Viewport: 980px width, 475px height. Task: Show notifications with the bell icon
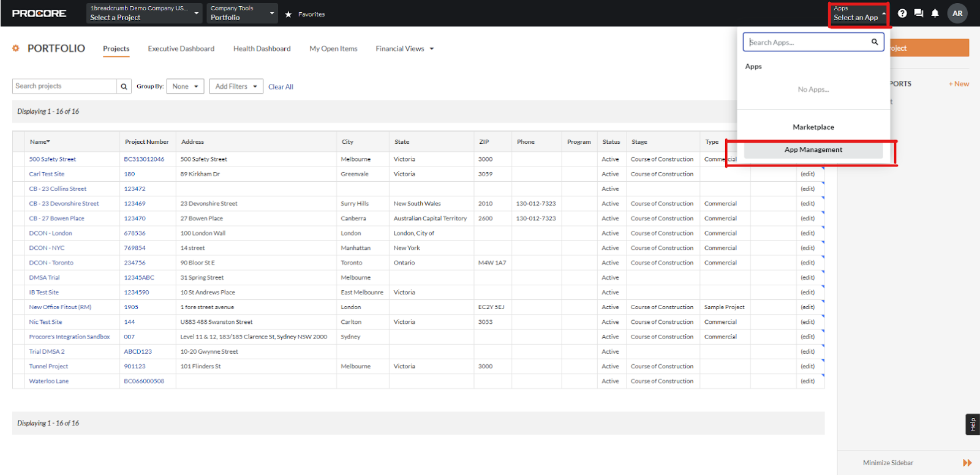(935, 13)
